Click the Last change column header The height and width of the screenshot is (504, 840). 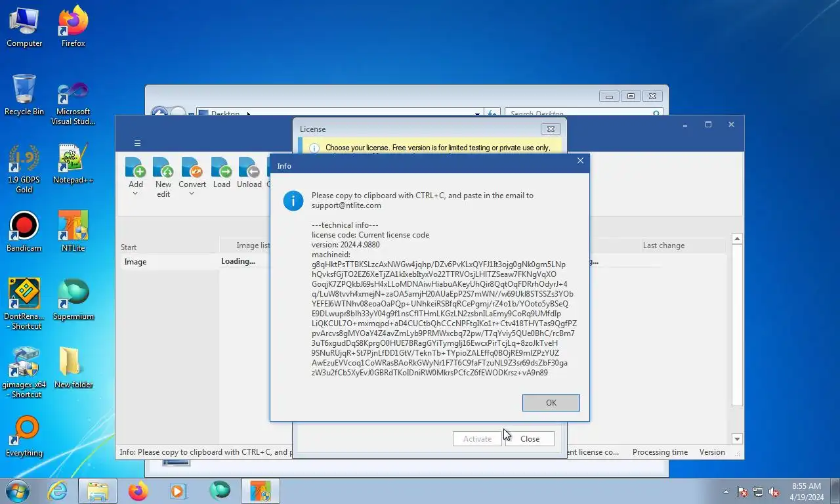[663, 245]
